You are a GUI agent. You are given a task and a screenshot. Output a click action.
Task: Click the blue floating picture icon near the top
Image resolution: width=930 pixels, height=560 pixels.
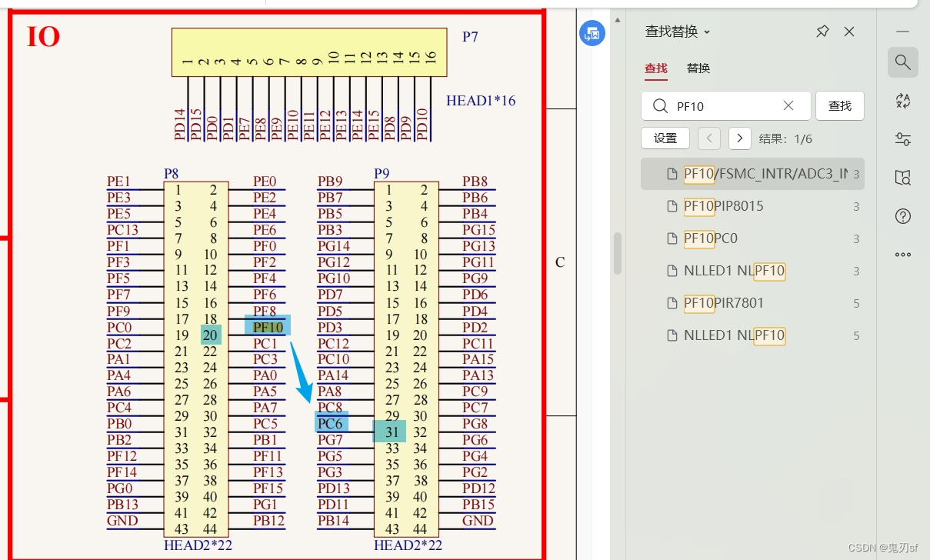point(592,33)
